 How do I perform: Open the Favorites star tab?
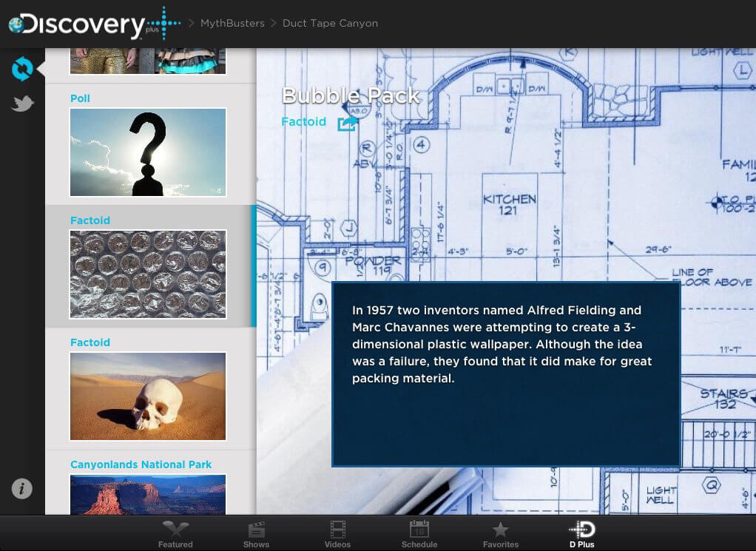(x=500, y=533)
